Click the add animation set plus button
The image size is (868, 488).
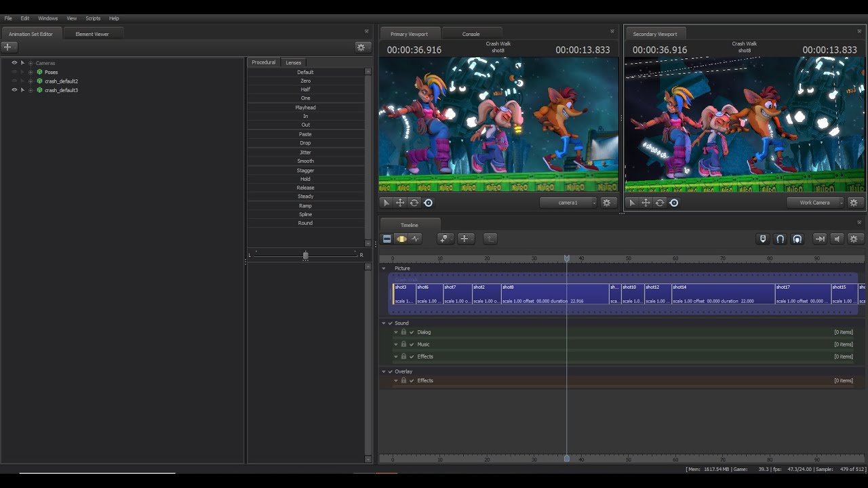(x=8, y=47)
